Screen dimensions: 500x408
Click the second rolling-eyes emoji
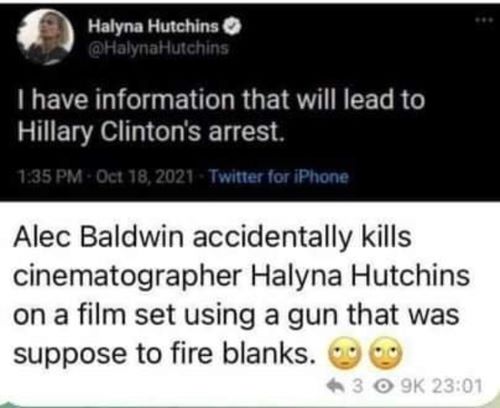point(387,354)
